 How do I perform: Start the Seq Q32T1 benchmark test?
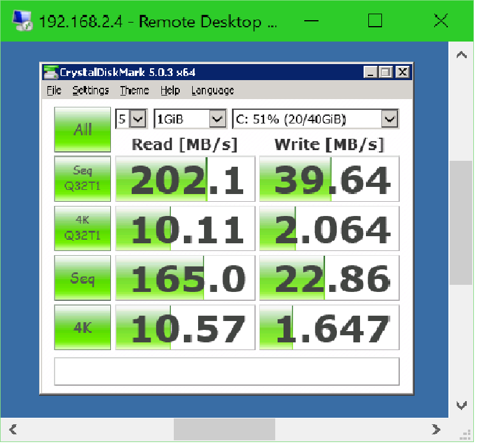point(82,179)
